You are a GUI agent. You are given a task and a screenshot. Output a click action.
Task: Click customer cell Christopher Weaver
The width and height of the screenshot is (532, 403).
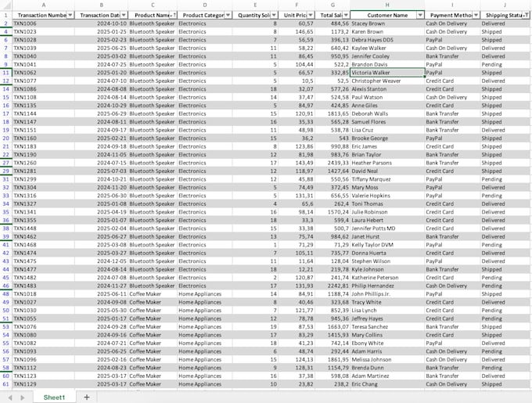(x=387, y=81)
